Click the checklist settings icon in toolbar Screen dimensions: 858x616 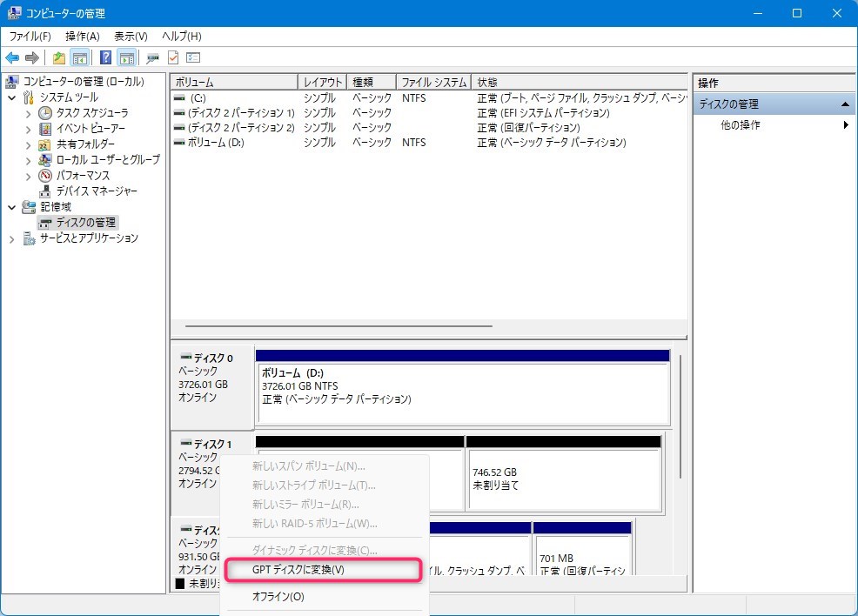pos(193,57)
